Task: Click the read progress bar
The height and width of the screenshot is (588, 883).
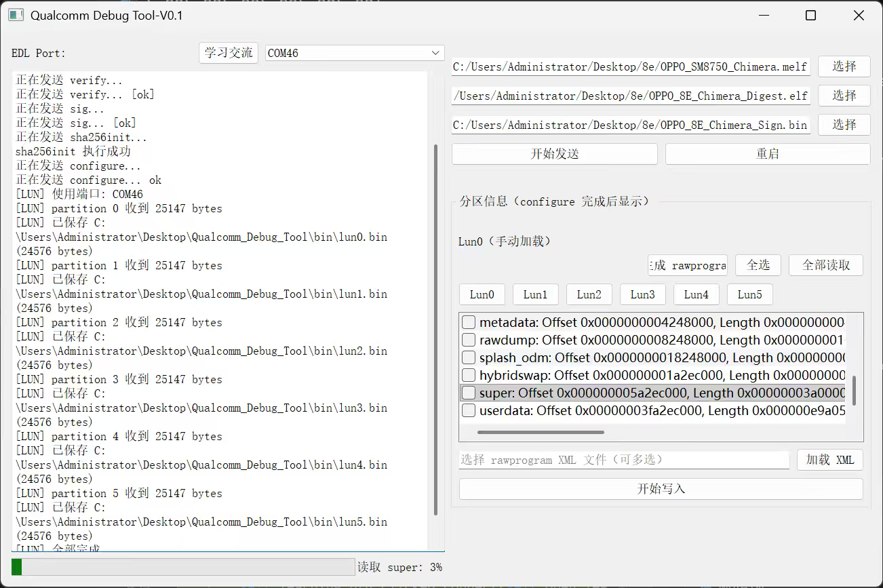Action: pyautogui.click(x=183, y=567)
